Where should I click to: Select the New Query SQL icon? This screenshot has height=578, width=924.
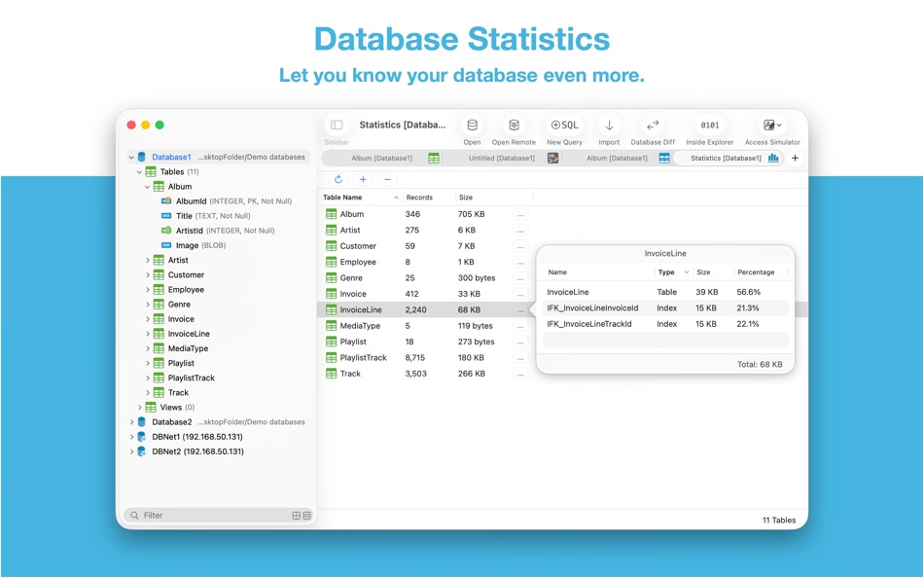(564, 125)
